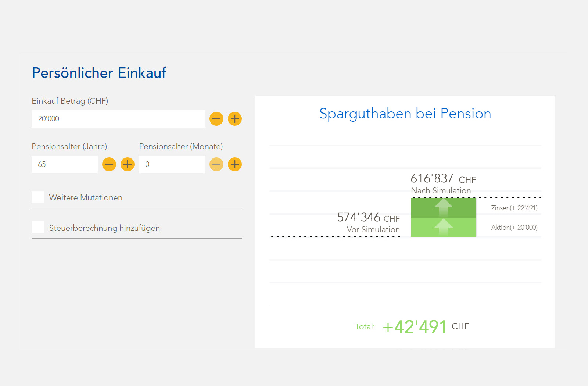Tick the Steuerberechnung hinzufügen checkbox
Viewport: 588px width, 386px height.
coord(38,228)
